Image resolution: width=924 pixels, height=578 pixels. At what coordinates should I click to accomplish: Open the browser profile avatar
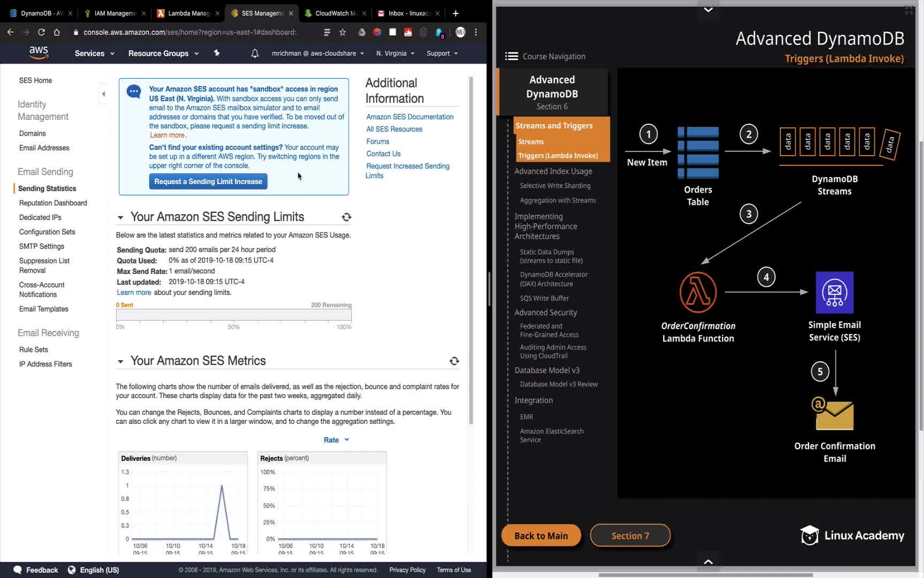[x=460, y=32]
